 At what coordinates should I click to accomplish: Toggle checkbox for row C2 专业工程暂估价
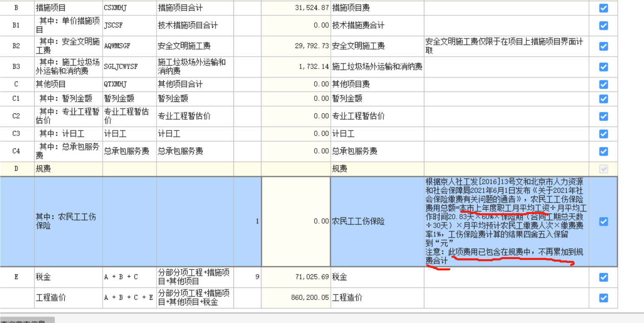pos(603,116)
